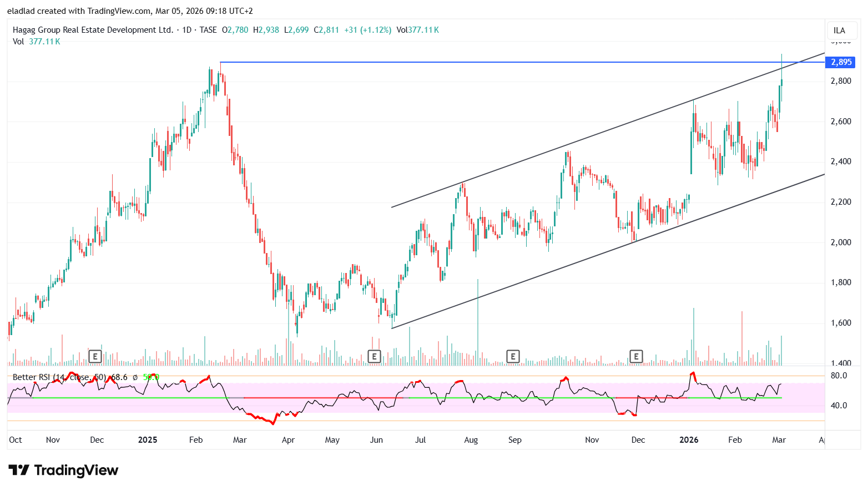Click the 2025 label on the time axis
The image size is (868, 491).
coord(148,440)
